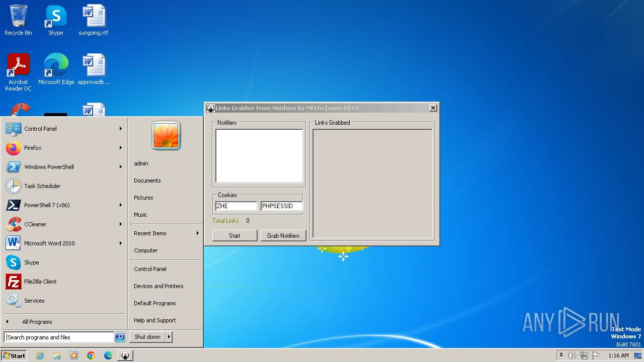644x362 pixels.
Task: Click the Control Panel icon in Start menu
Action: pos(14,129)
